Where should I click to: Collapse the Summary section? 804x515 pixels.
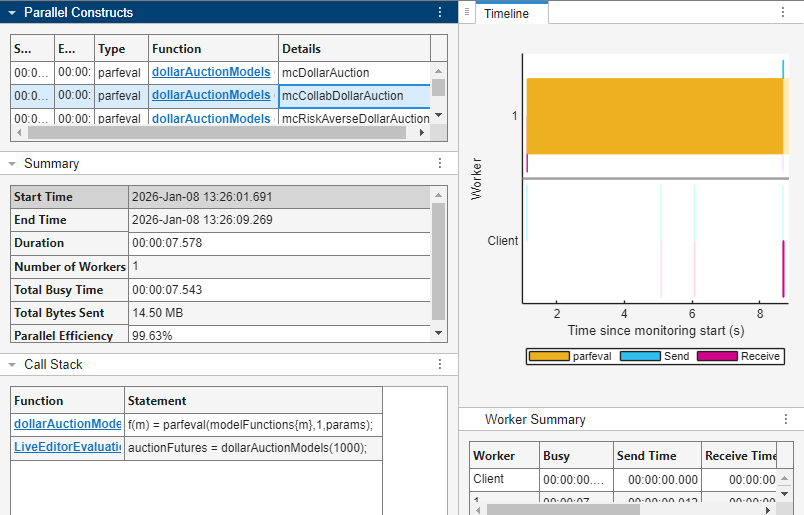pos(12,164)
